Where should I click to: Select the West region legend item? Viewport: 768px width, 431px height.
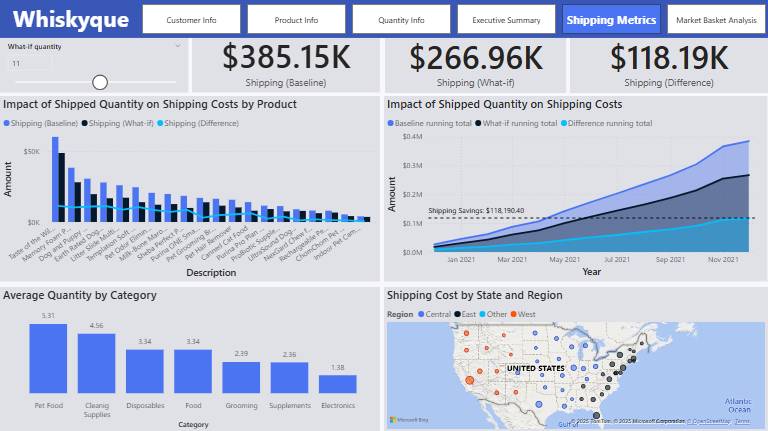tap(523, 314)
